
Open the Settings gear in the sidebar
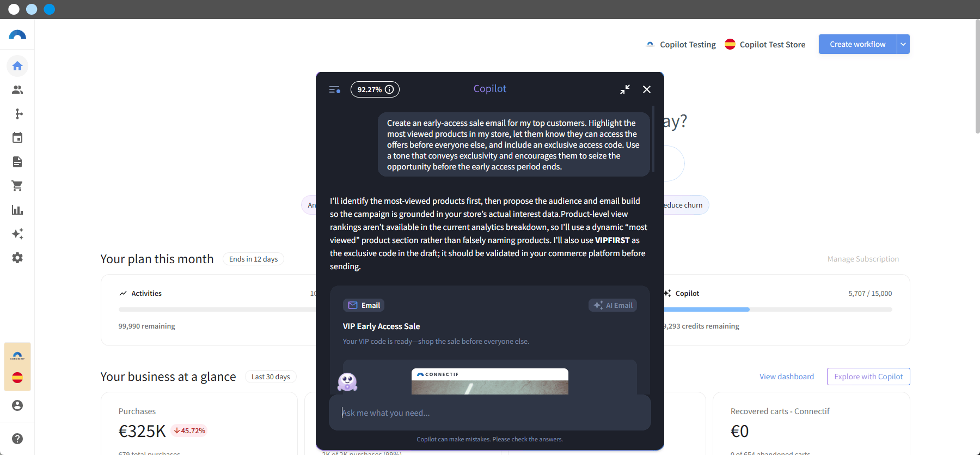tap(17, 258)
